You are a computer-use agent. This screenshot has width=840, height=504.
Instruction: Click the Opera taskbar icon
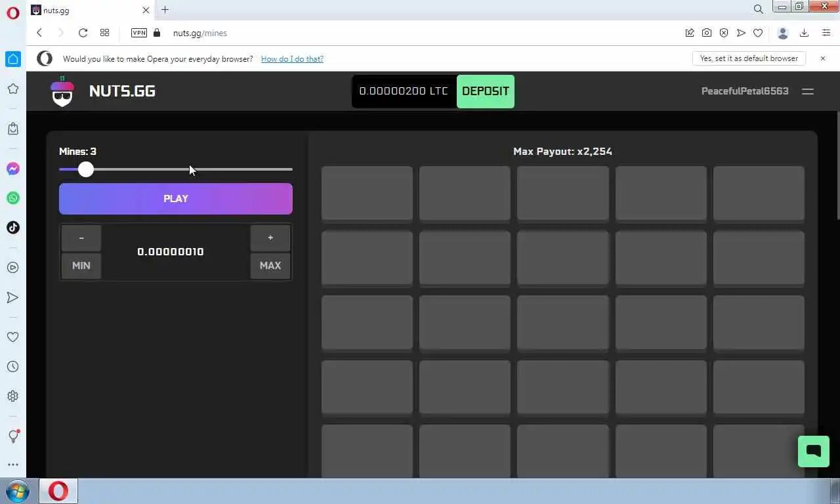coord(58,492)
